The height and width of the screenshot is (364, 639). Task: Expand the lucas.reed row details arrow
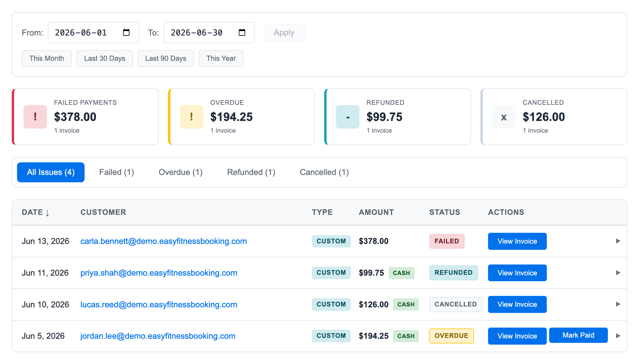pos(618,304)
